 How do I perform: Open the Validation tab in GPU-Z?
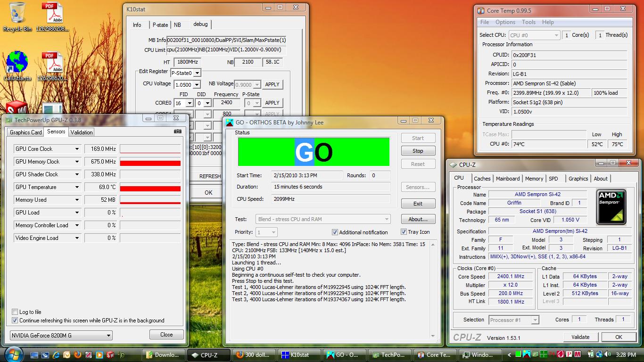coord(82,132)
